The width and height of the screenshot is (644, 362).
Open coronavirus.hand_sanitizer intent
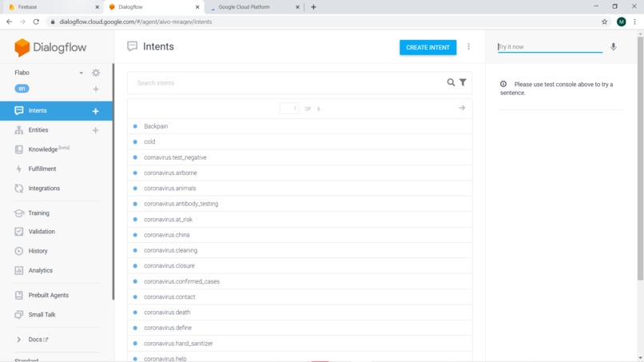click(300, 344)
